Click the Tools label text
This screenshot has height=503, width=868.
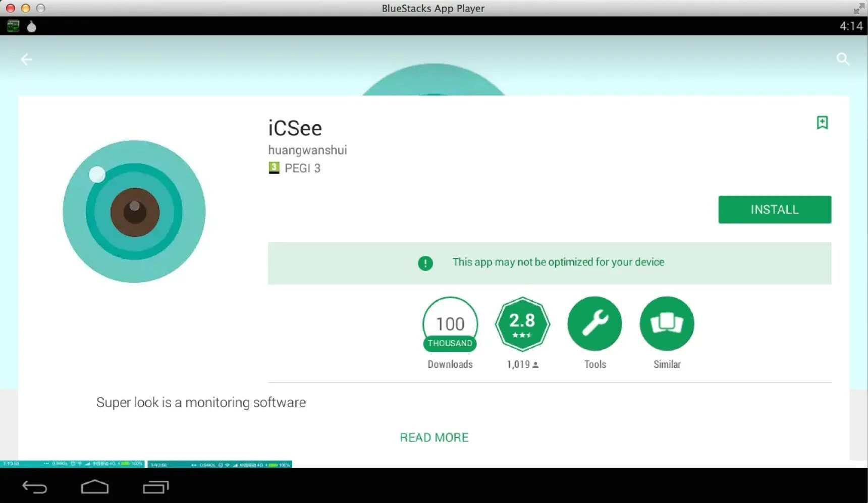point(595,364)
